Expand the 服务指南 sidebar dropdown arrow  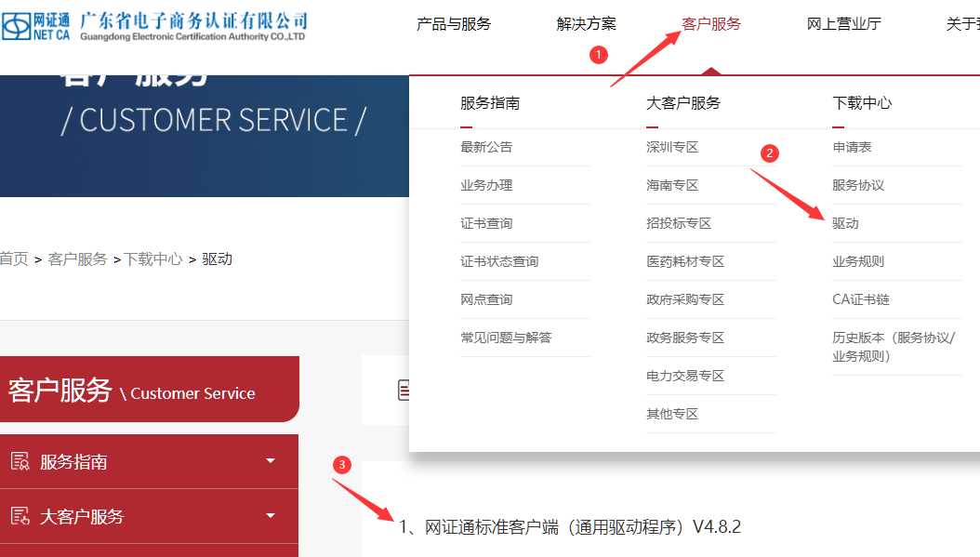pyautogui.click(x=271, y=461)
